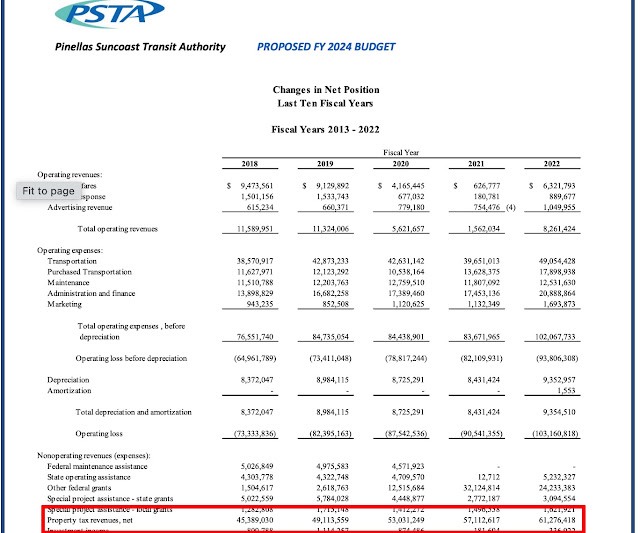This screenshot has height=533, width=640.
Task: Click value 16,682,258 Administration 2019
Action: 330,293
